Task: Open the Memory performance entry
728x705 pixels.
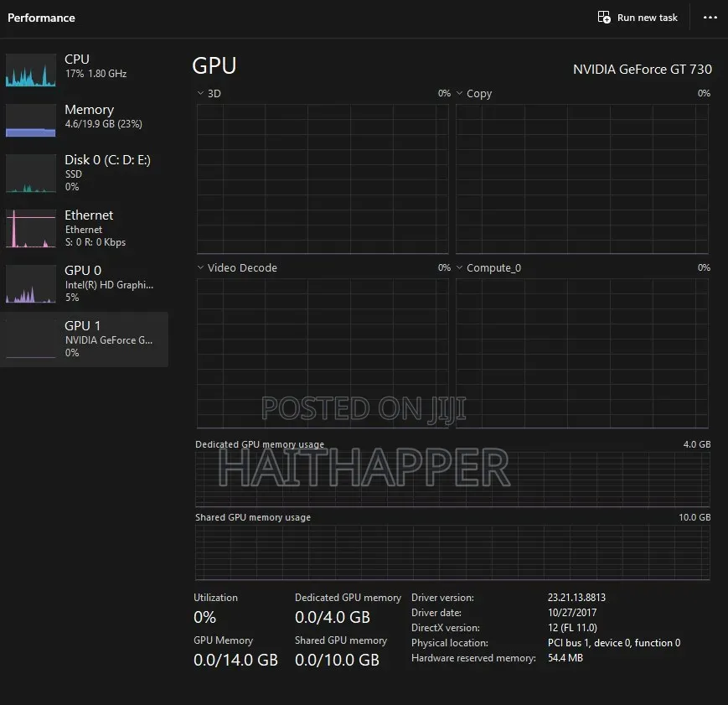Action: [84, 121]
